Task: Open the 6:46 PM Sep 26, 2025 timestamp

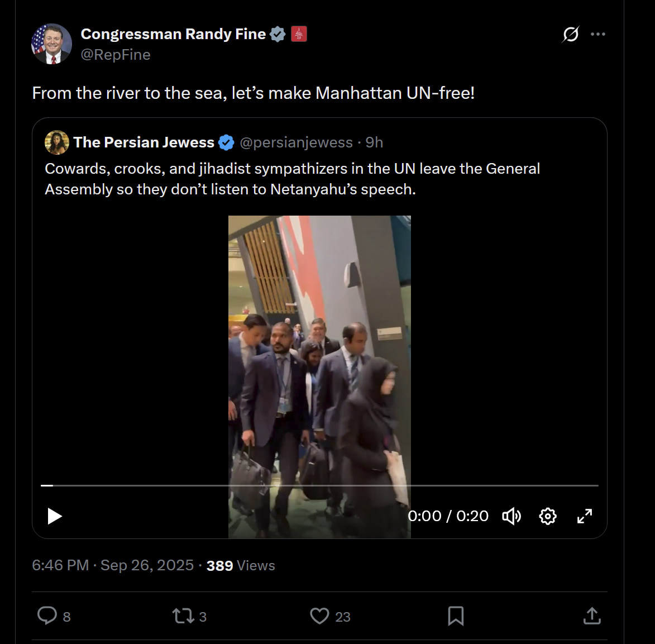Action: pyautogui.click(x=113, y=566)
